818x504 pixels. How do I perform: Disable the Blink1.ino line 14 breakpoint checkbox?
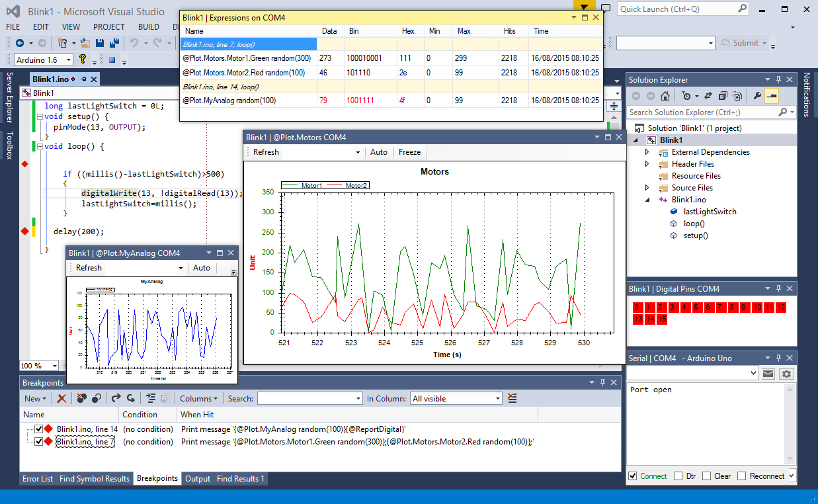click(x=38, y=428)
